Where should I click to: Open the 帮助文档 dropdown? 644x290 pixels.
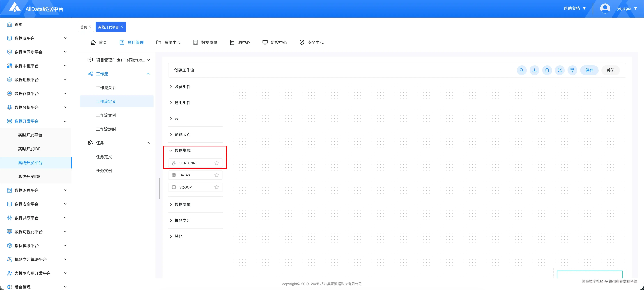(575, 8)
